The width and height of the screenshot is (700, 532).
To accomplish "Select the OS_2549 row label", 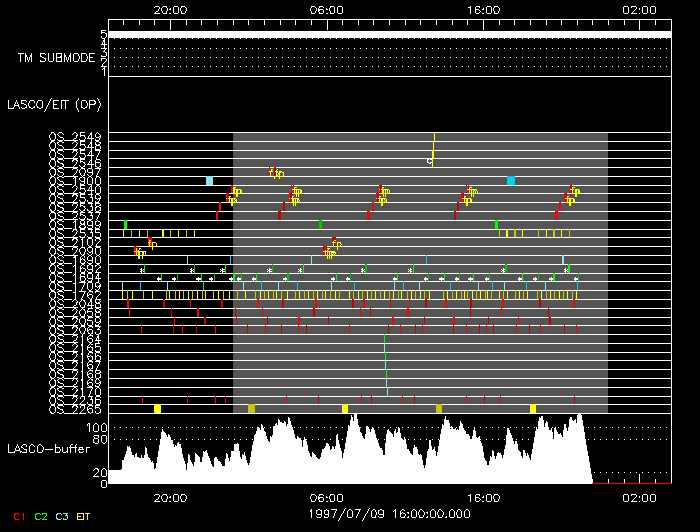I will (75, 136).
